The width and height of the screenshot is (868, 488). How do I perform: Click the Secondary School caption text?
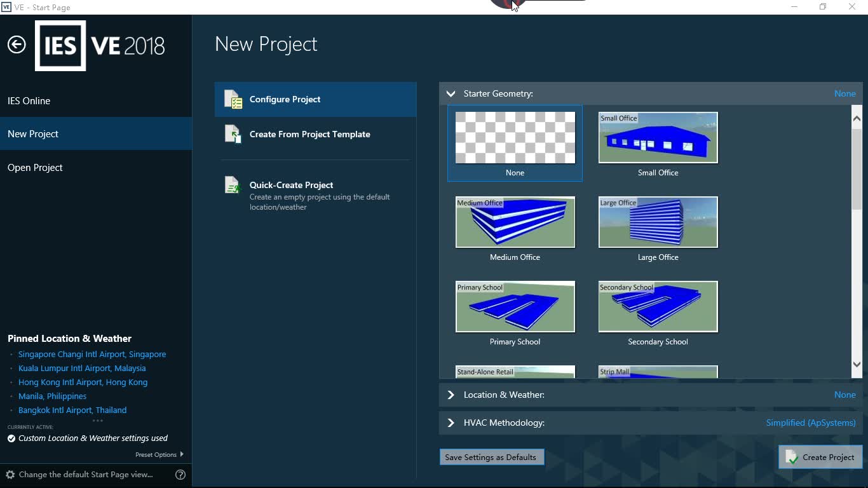[658, 342]
